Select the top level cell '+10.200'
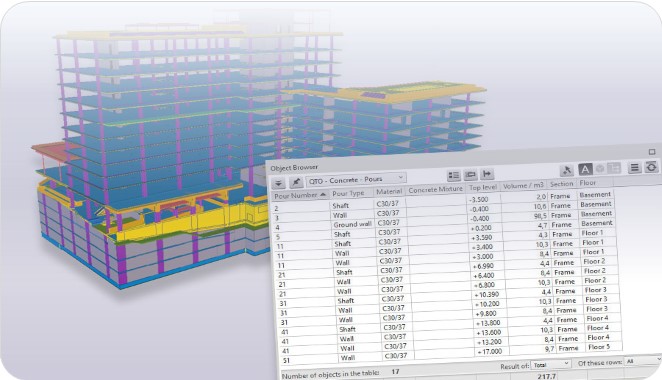Screen dimensions: 662x380 pos(487,304)
